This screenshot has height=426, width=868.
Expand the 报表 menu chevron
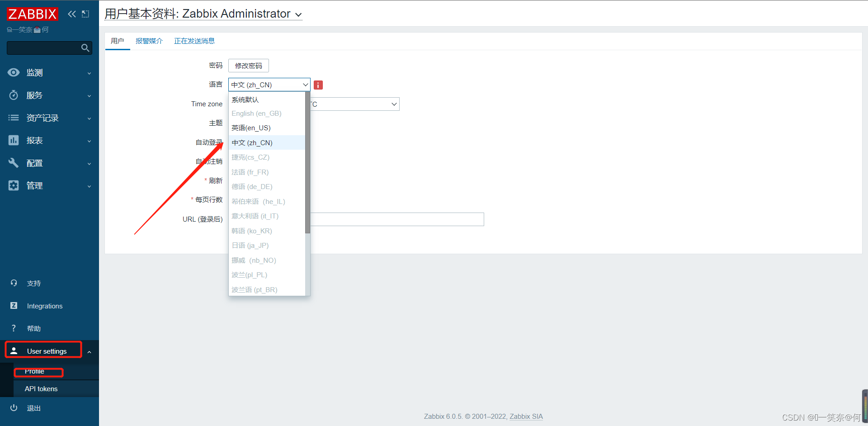click(89, 141)
